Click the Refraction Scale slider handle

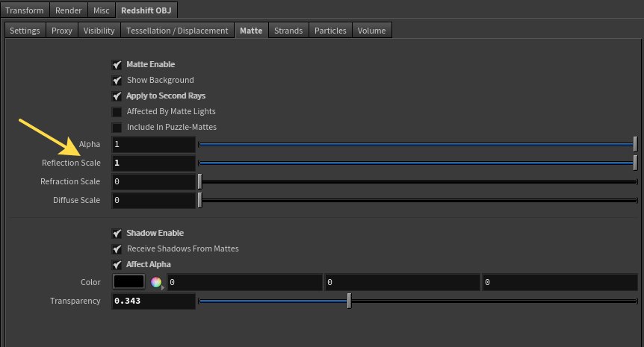pyautogui.click(x=200, y=181)
